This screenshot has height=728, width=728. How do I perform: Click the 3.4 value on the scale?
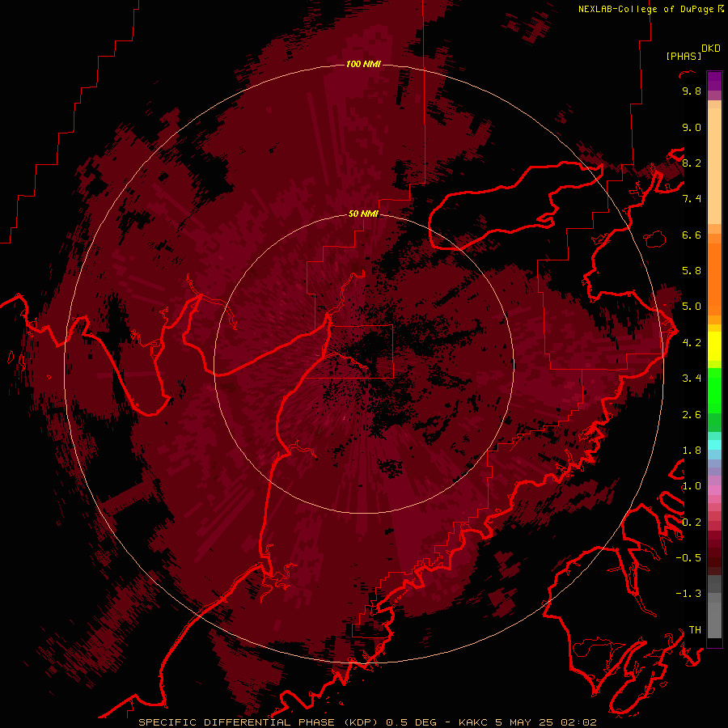tap(692, 379)
